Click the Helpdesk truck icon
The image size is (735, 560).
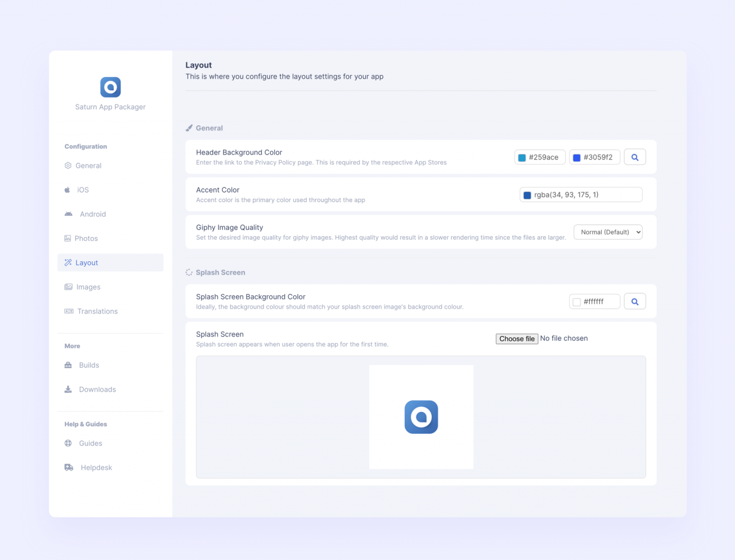[x=69, y=468]
